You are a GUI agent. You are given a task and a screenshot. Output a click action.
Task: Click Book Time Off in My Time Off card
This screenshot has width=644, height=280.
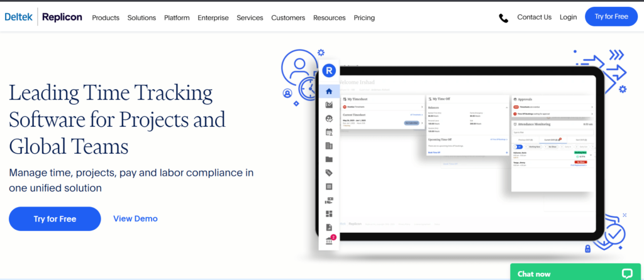point(434,153)
